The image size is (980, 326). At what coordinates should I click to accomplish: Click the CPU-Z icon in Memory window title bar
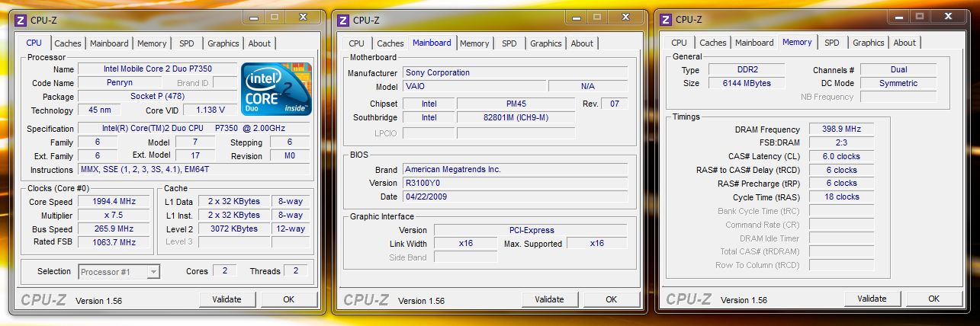click(666, 19)
